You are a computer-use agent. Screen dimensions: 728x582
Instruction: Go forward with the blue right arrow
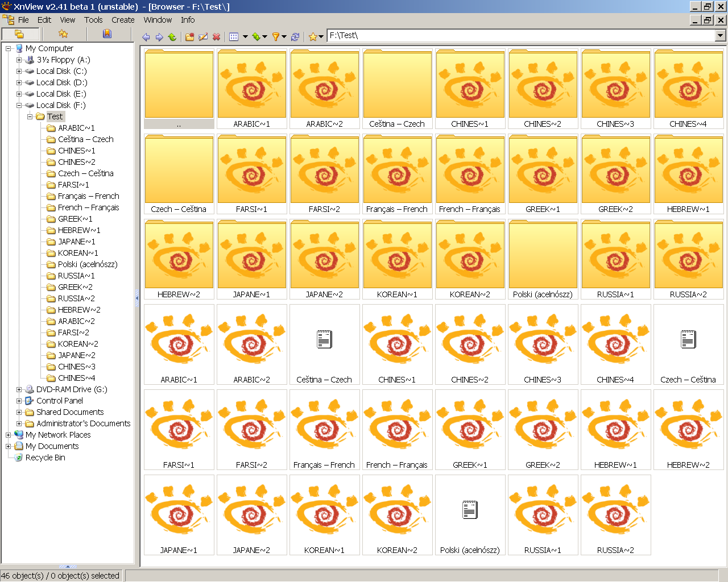[159, 37]
